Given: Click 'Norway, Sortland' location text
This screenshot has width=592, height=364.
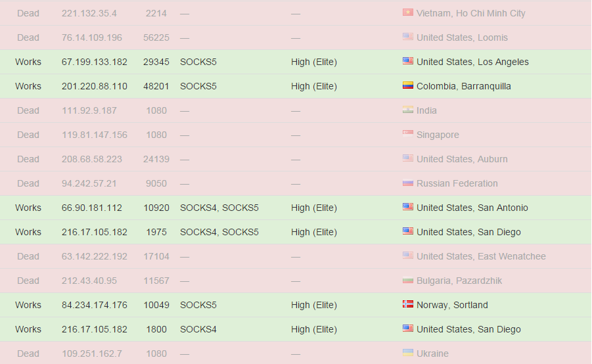Looking at the screenshot, I should coord(452,305).
